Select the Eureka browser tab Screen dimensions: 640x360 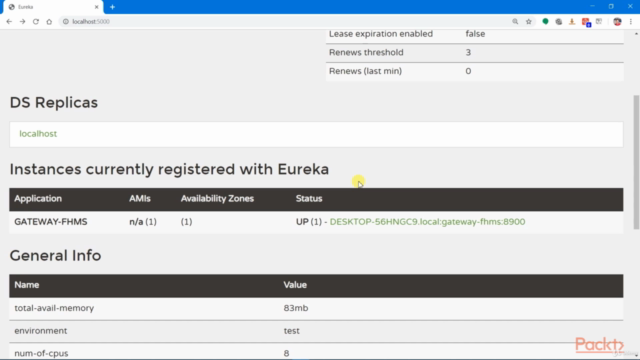52,7
